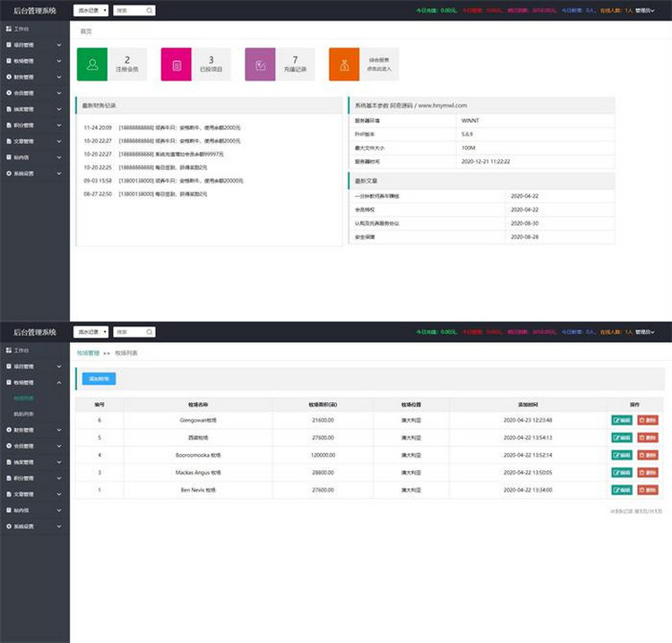This screenshot has width=672, height=643.
Task: Click the server time value 2020-12-21 11:22:22
Action: pyautogui.click(x=486, y=161)
